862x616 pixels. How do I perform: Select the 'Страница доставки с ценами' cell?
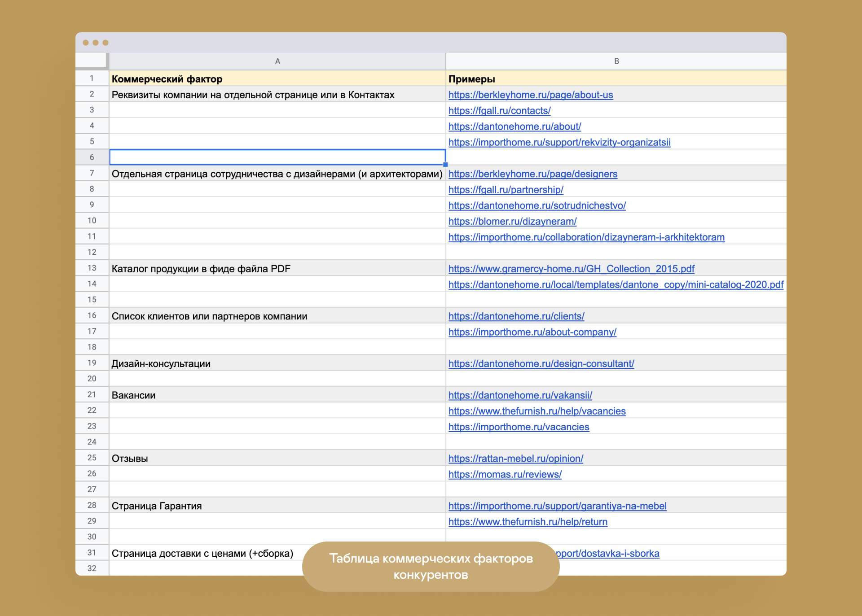coord(277,553)
